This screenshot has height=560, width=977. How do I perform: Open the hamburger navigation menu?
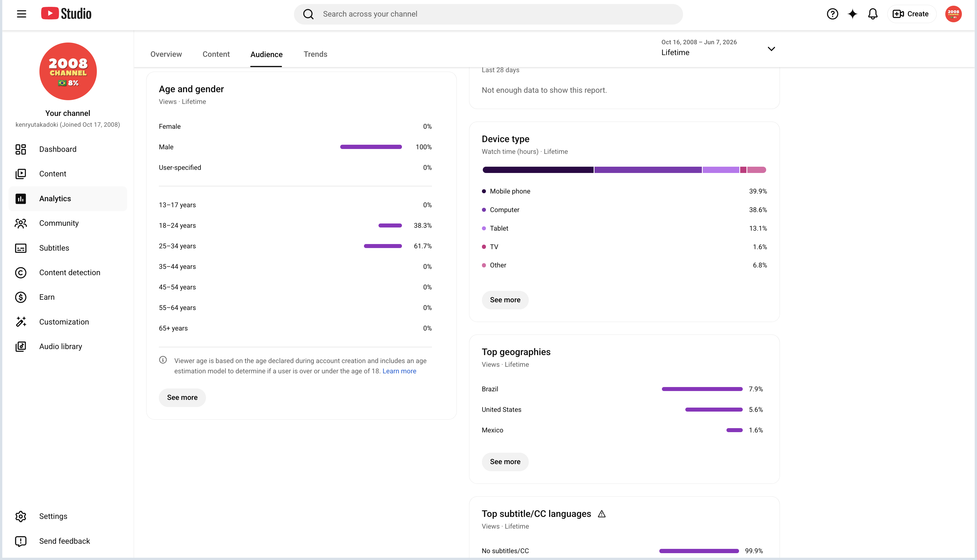[x=21, y=14]
